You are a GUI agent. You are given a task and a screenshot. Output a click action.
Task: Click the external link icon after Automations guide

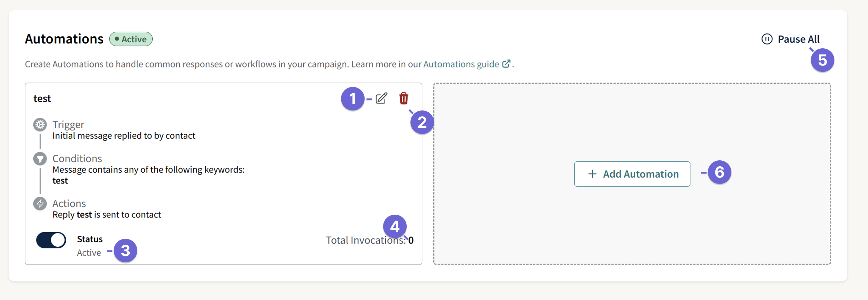(506, 64)
